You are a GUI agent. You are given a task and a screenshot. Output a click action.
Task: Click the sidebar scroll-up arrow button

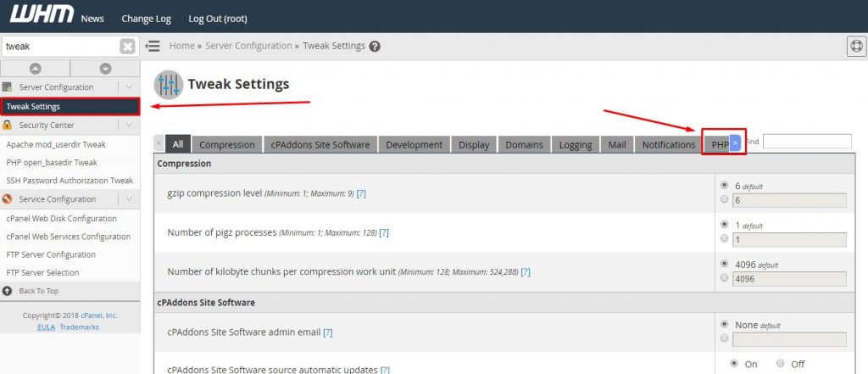(36, 69)
